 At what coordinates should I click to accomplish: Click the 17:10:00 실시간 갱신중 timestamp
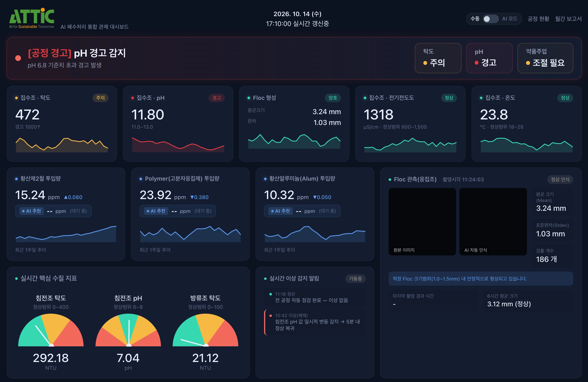tap(297, 24)
